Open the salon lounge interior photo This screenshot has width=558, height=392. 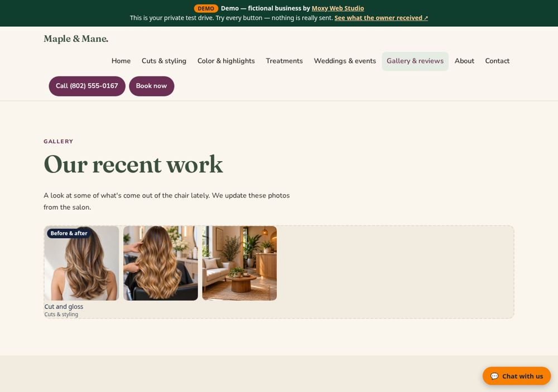pyautogui.click(x=239, y=263)
